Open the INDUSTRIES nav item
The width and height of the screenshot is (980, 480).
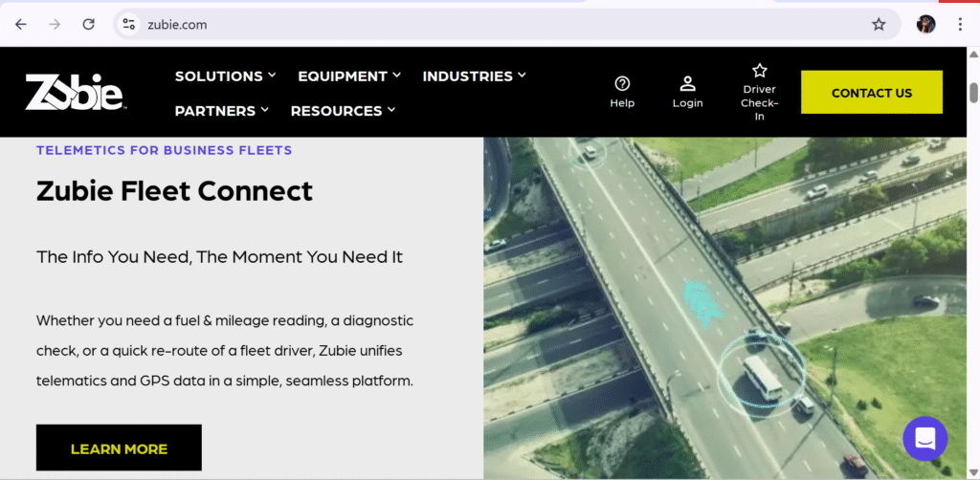pos(467,76)
